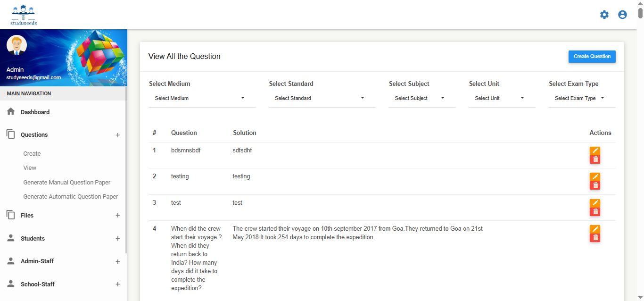This screenshot has height=301, width=644.
Task: Open the user account profile icon
Action: tap(622, 15)
